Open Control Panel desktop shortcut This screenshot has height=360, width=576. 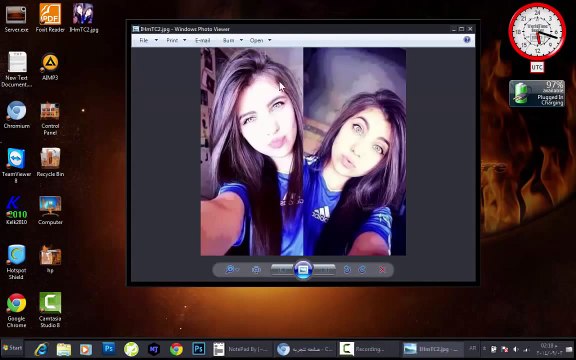pyautogui.click(x=50, y=118)
